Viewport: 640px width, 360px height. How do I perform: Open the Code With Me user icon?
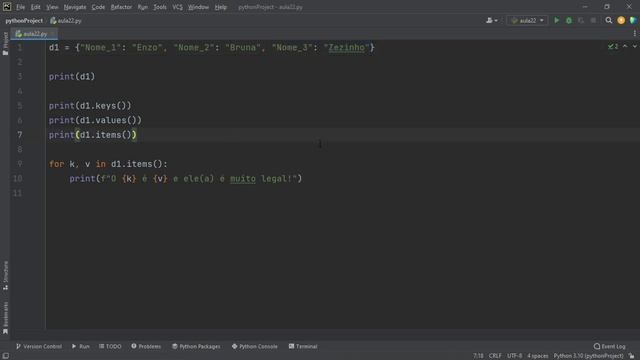click(491, 20)
